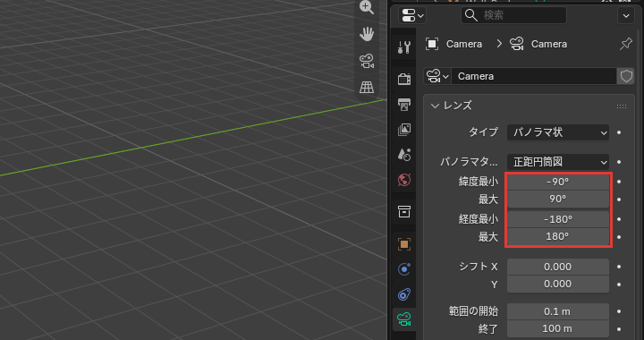The height and width of the screenshot is (340, 644).
Task: Click animate dot next to パノラマタイプ
Action: [619, 162]
